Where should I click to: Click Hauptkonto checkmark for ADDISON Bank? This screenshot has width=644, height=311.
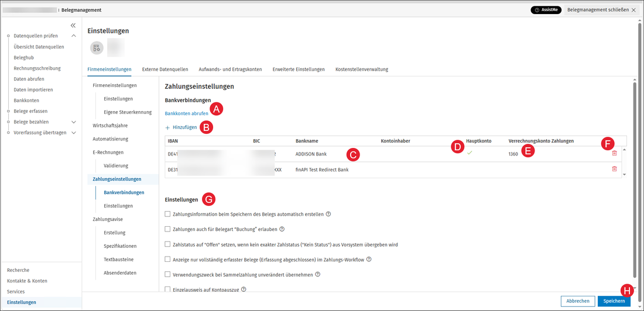469,153
